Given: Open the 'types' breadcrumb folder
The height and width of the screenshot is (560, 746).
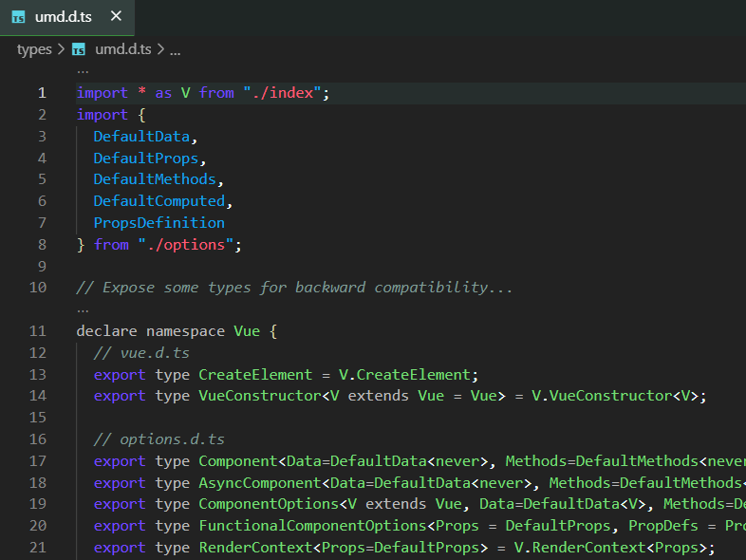Looking at the screenshot, I should pos(34,49).
